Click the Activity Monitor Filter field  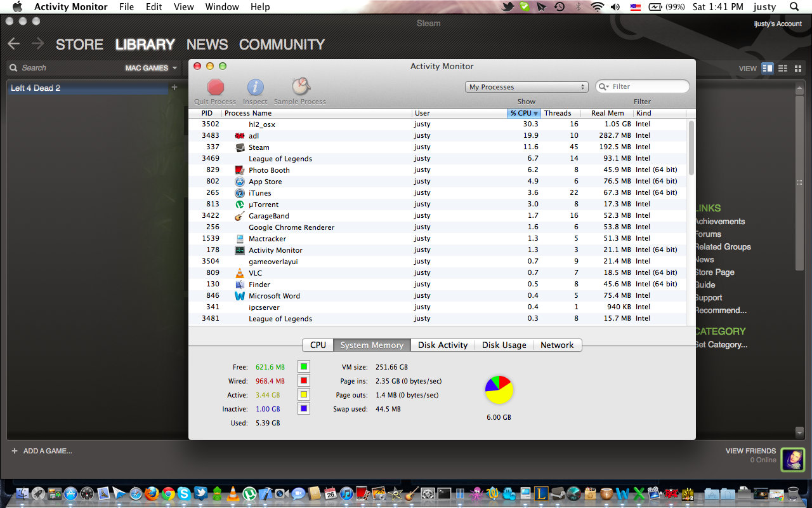pos(642,87)
